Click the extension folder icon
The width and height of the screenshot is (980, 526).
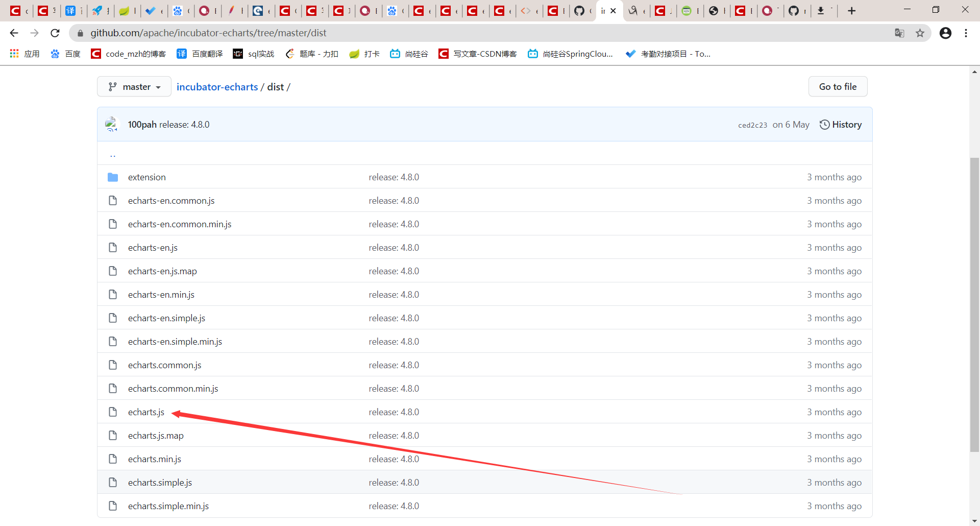point(113,177)
